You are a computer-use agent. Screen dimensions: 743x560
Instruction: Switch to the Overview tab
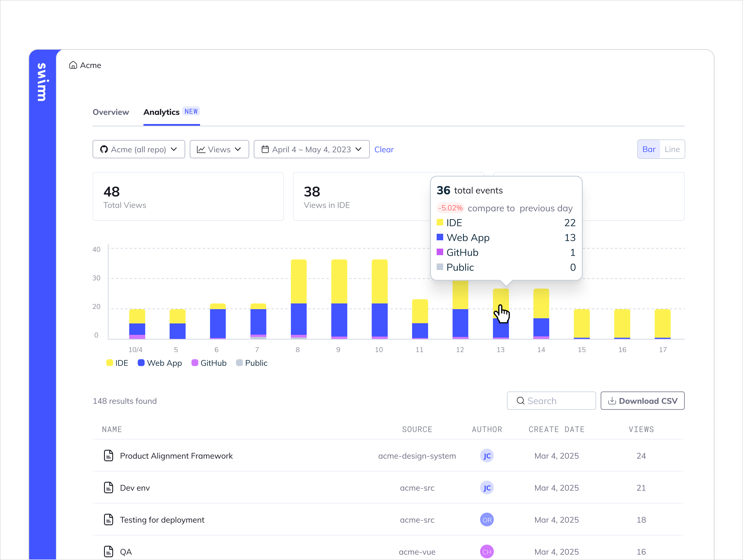[x=111, y=112]
